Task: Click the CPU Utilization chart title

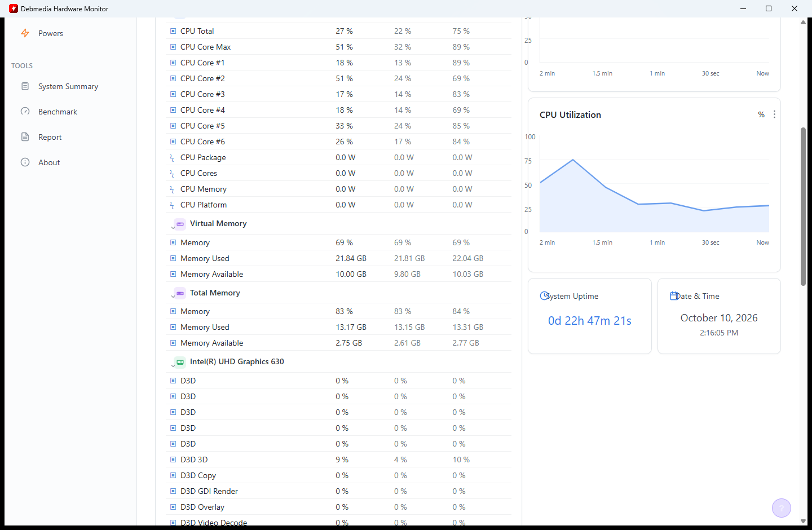Action: pyautogui.click(x=570, y=114)
